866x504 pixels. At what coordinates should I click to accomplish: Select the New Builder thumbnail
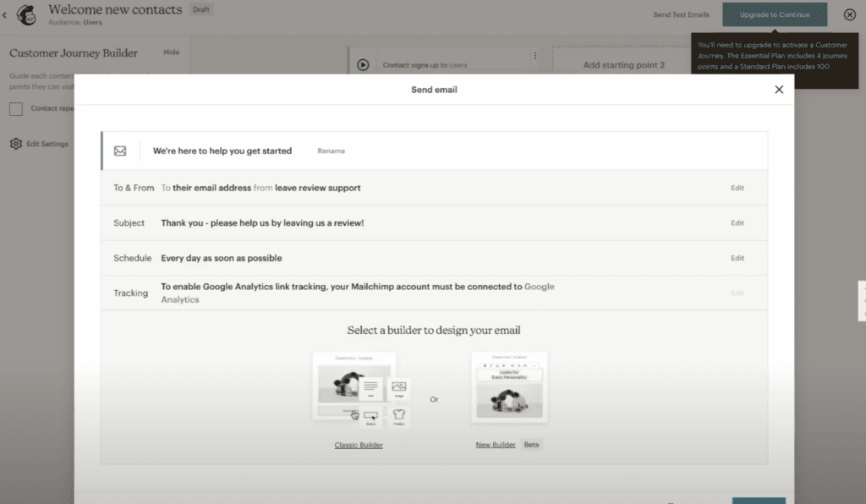click(509, 387)
